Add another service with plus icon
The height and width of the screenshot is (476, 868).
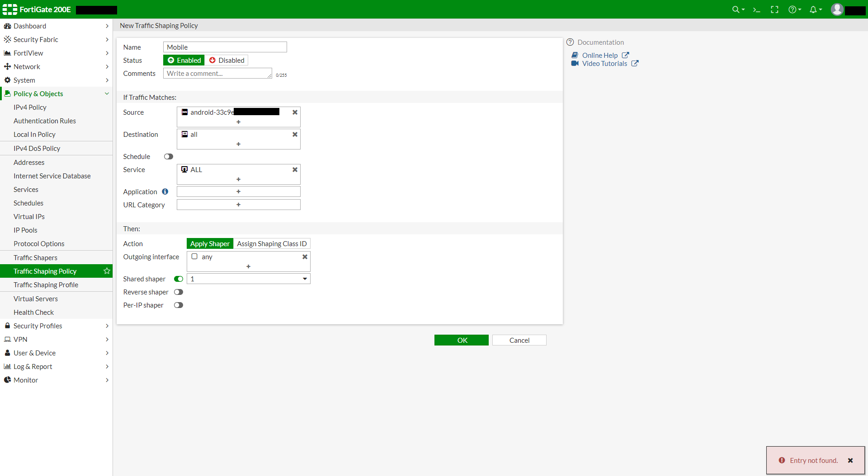pos(238,179)
